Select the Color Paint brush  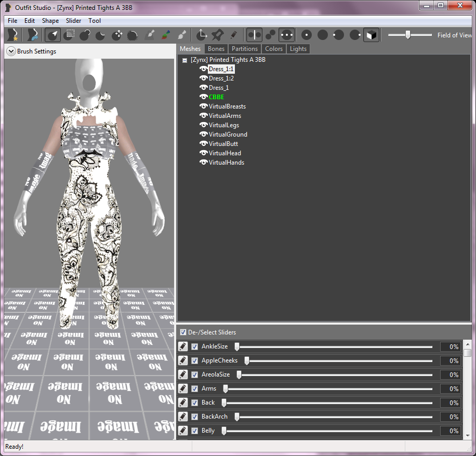(165, 35)
